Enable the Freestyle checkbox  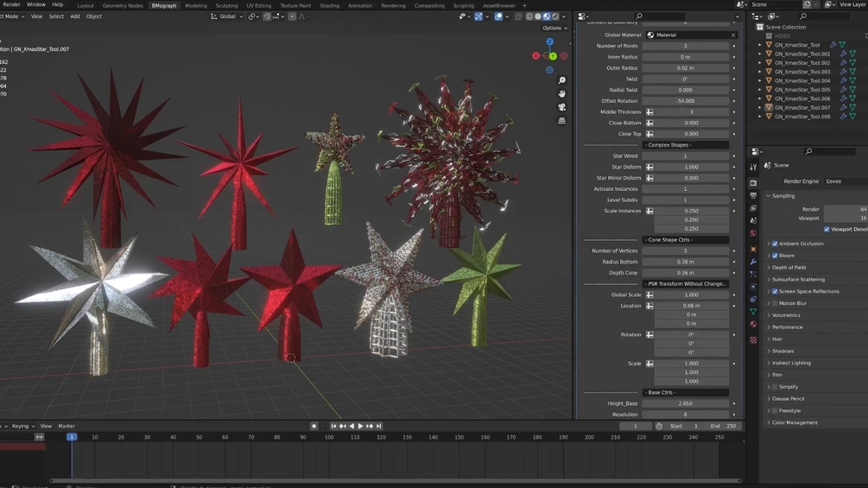775,410
